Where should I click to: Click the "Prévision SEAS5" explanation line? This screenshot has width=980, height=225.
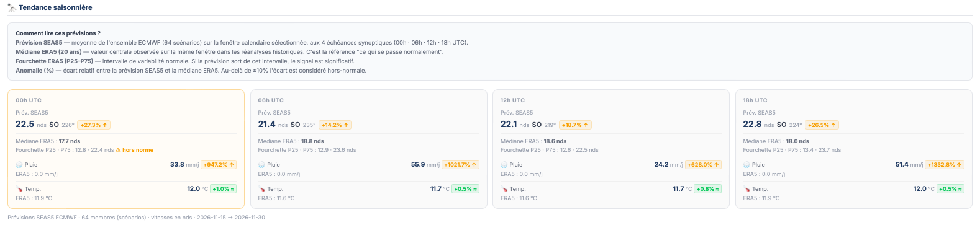point(242,43)
